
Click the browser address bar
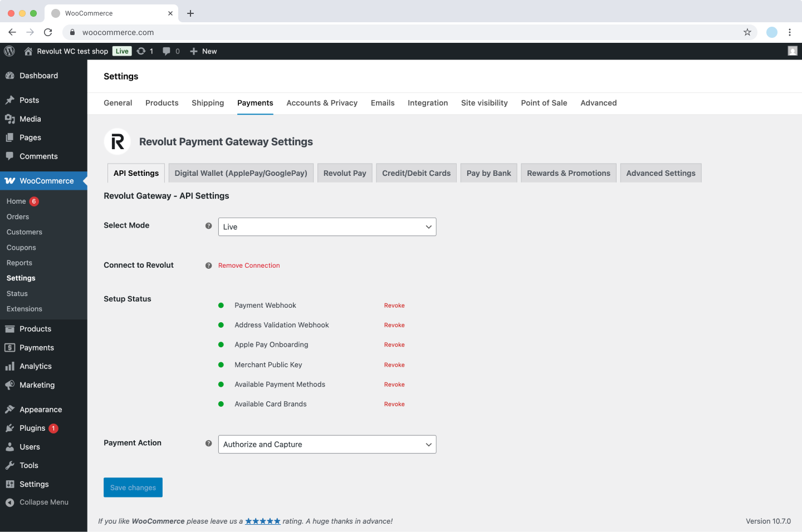tap(409, 32)
